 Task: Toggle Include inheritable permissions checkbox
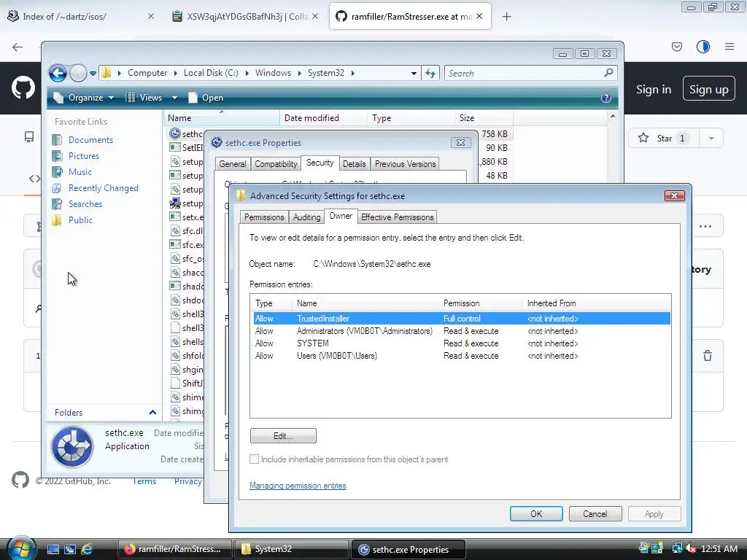[255, 459]
